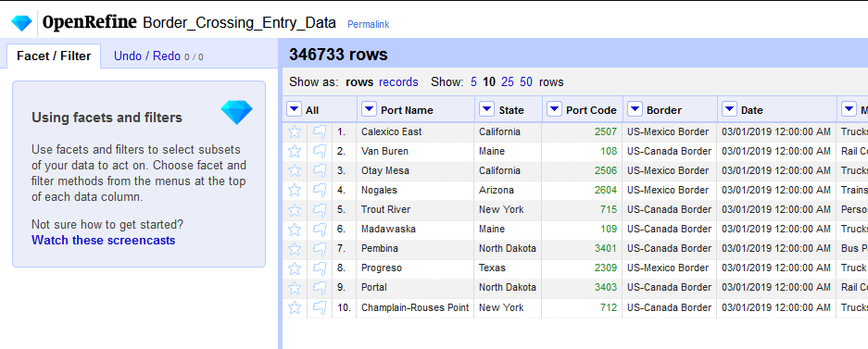Flag row 8 Progreso
868x349 pixels.
tap(320, 268)
